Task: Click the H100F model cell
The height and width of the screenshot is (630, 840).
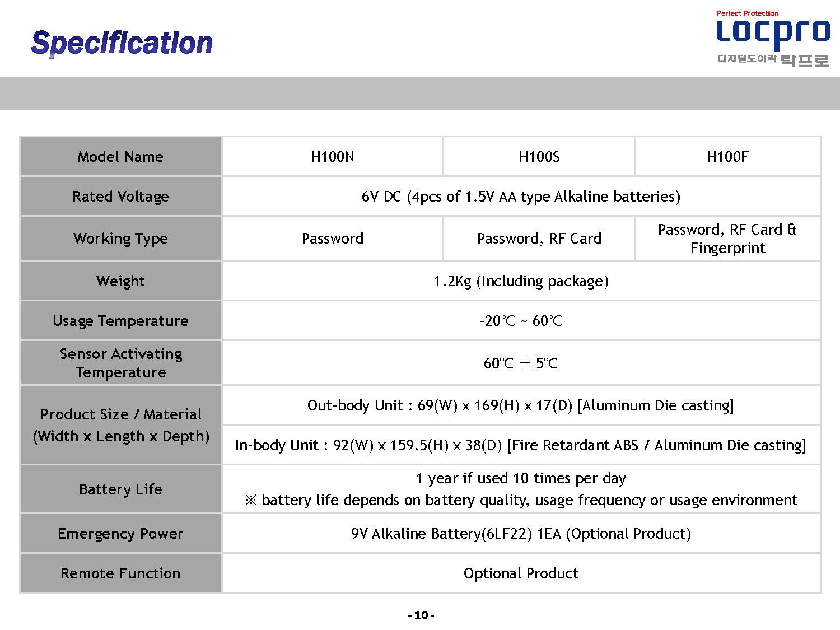Action: pyautogui.click(x=727, y=157)
